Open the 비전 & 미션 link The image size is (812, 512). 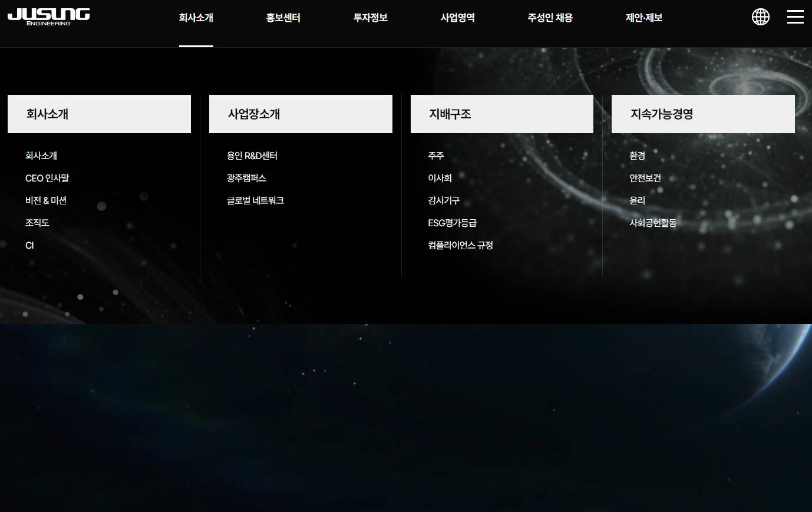pos(46,200)
